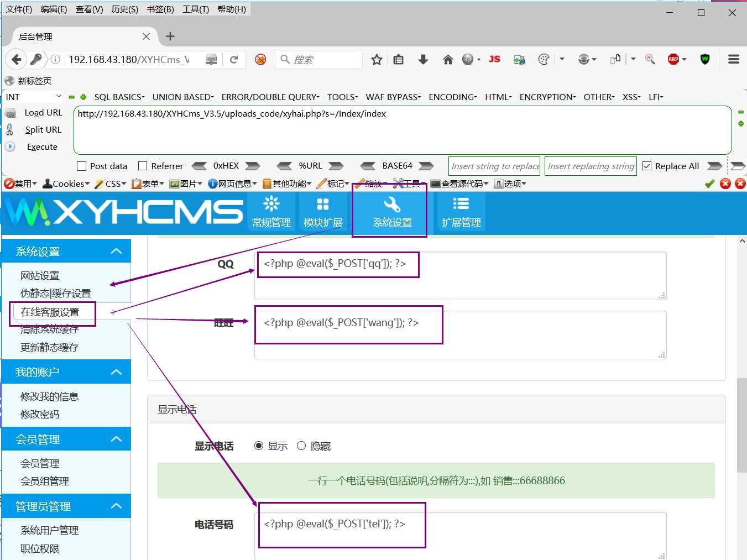Open downloads with the down-arrow icon
The width and height of the screenshot is (747, 560).
coord(423,59)
